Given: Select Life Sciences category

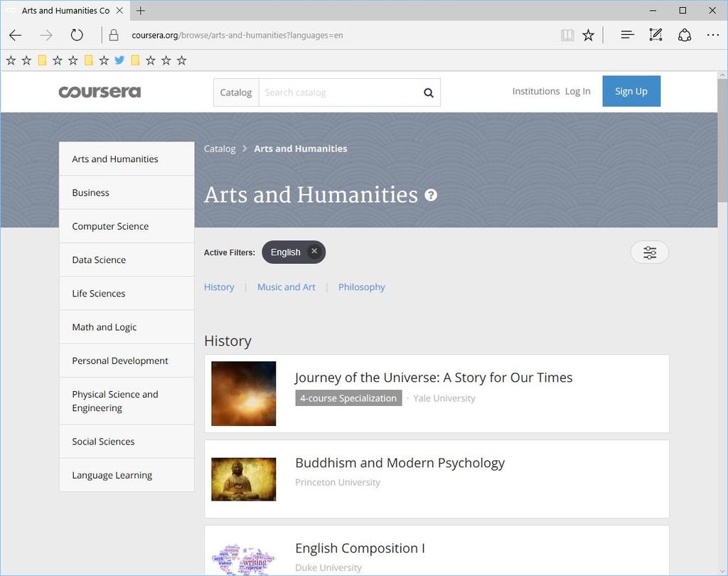Looking at the screenshot, I should click(127, 294).
